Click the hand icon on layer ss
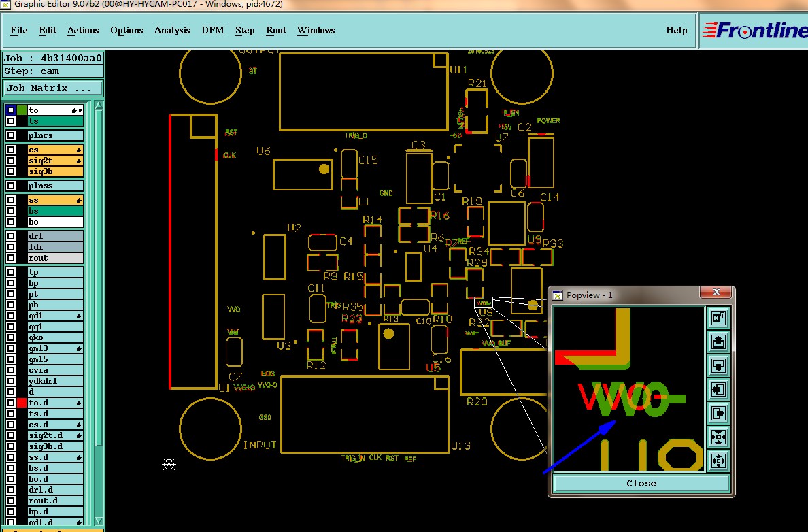The image size is (808, 532). pyautogui.click(x=79, y=200)
